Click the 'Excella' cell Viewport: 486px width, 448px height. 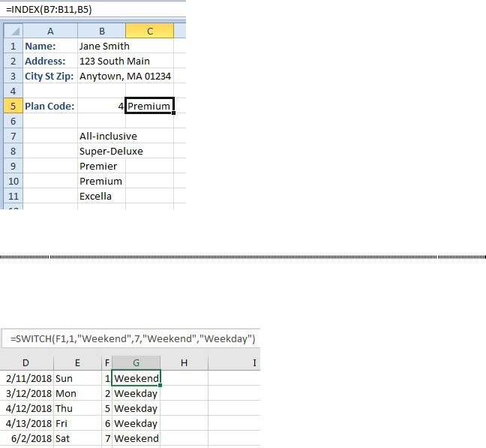(102, 197)
